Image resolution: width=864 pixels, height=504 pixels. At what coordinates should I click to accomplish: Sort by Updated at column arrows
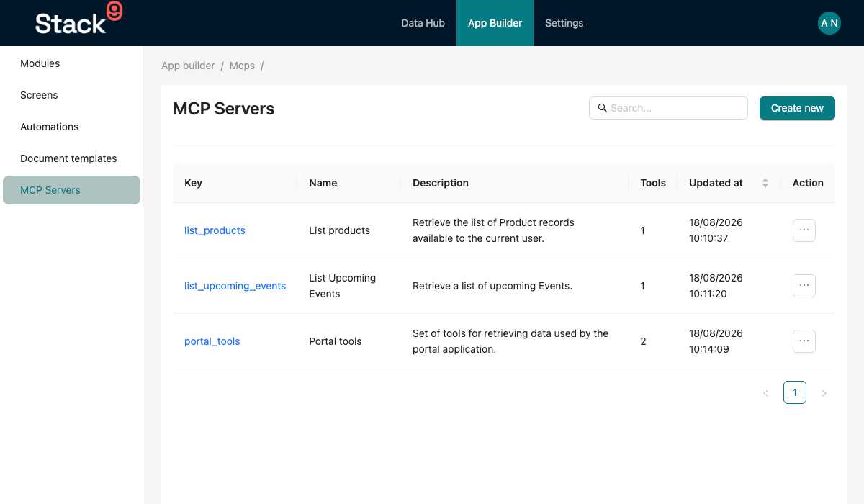point(765,183)
